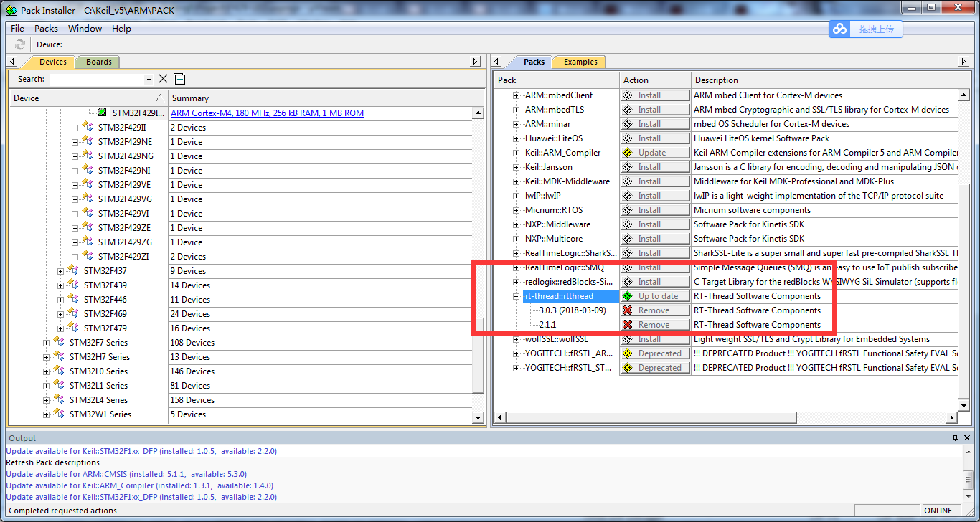Click Up to date button for rtthread

(654, 296)
